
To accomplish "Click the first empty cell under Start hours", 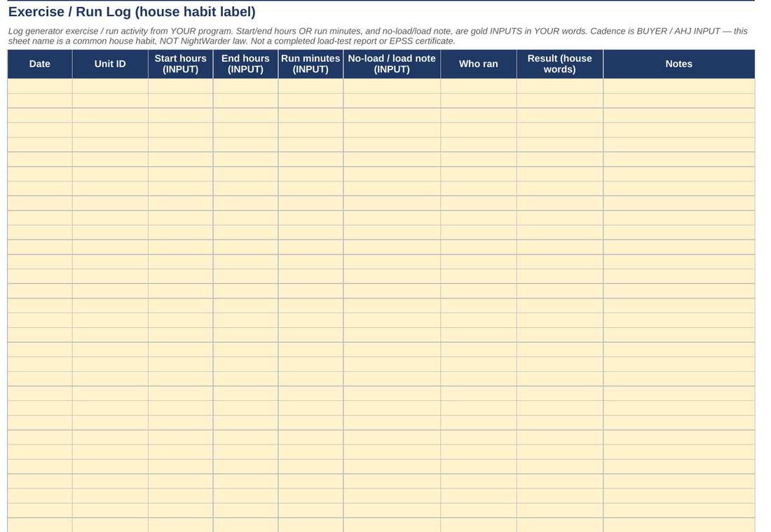I will pos(180,86).
